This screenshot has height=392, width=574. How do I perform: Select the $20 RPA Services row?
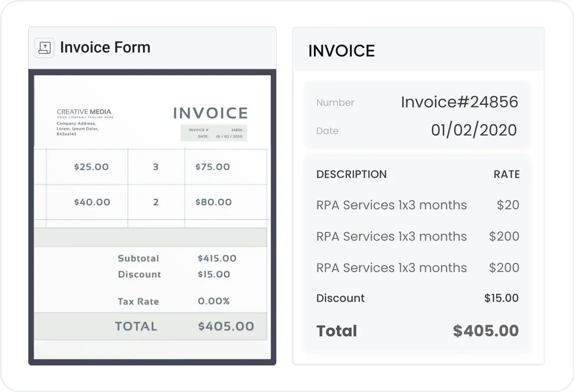(418, 205)
